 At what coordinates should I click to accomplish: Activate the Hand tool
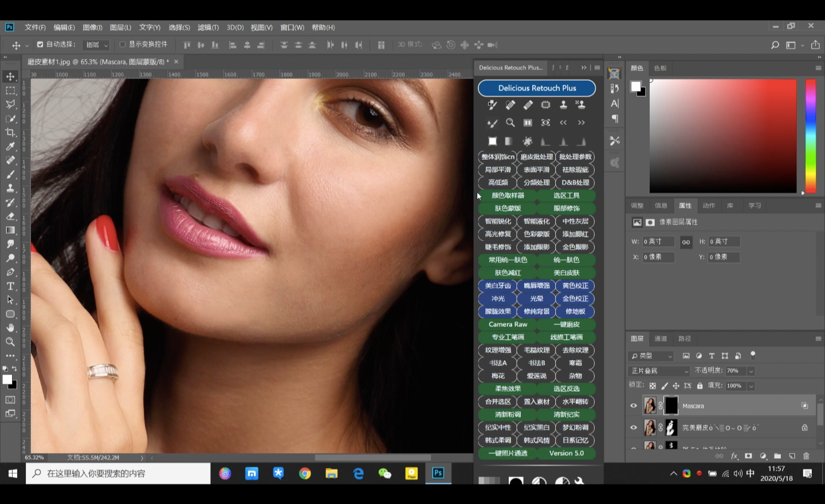10,328
